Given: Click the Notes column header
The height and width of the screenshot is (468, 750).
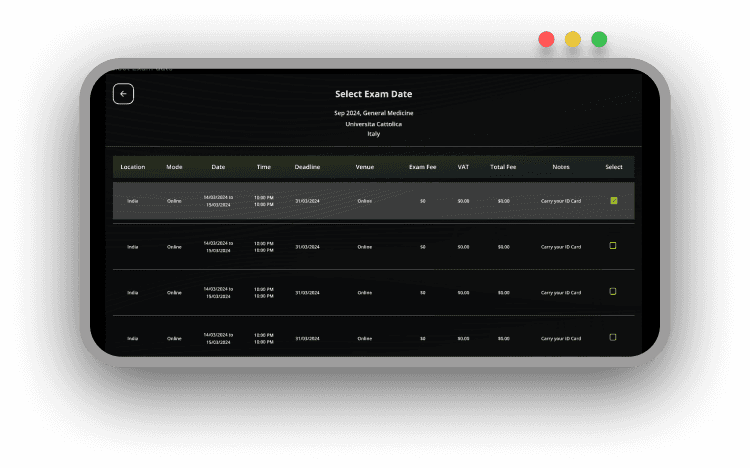Looking at the screenshot, I should point(560,167).
